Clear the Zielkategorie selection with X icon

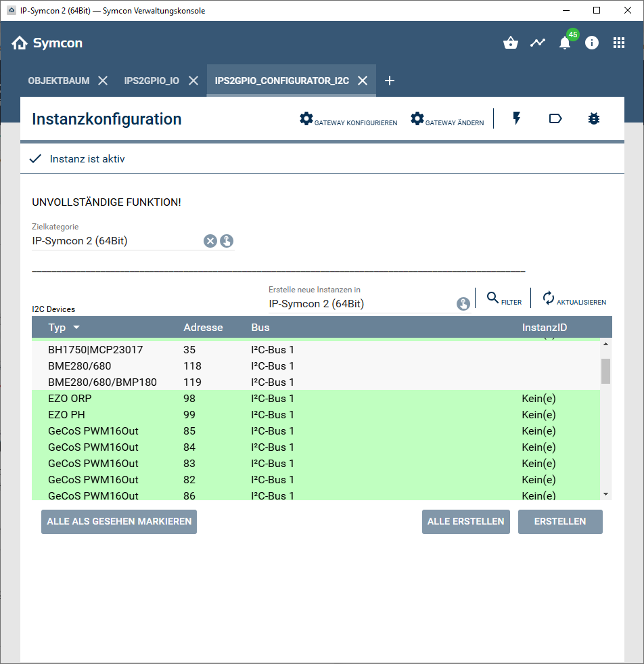(210, 241)
